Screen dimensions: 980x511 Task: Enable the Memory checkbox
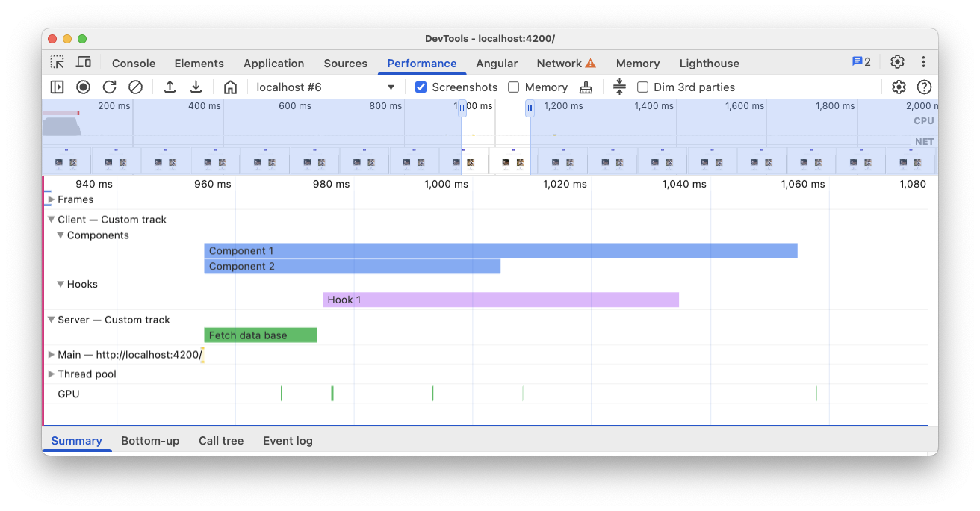(x=513, y=87)
